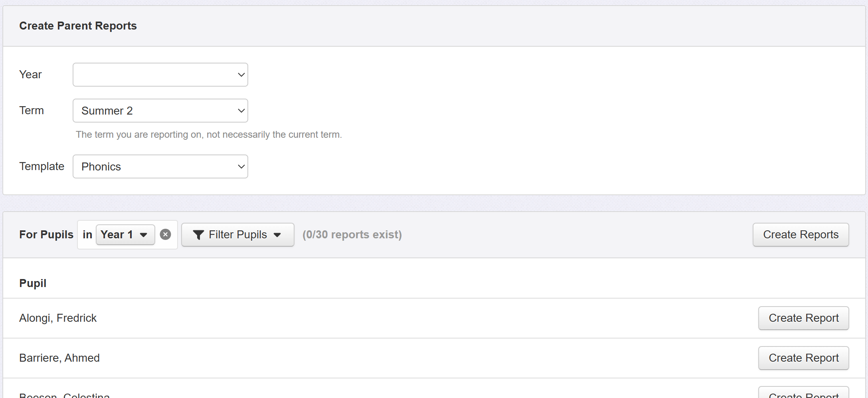Image resolution: width=868 pixels, height=398 pixels.
Task: Click the 0/30 reports exist status text
Action: [352, 235]
